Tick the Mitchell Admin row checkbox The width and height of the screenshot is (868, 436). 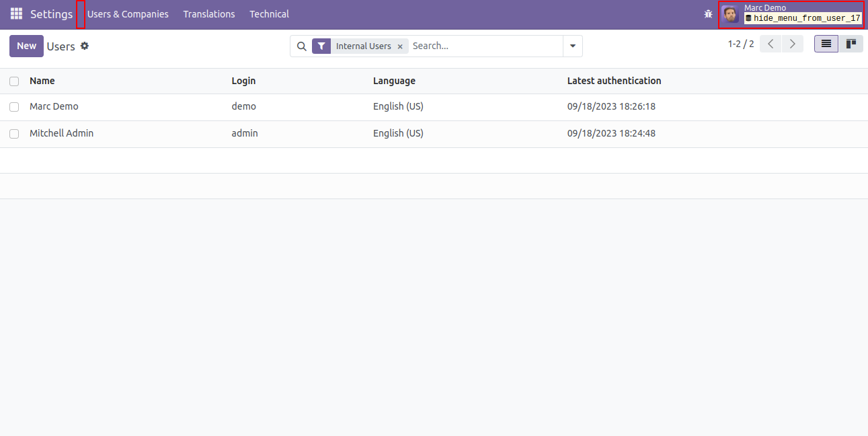point(14,134)
